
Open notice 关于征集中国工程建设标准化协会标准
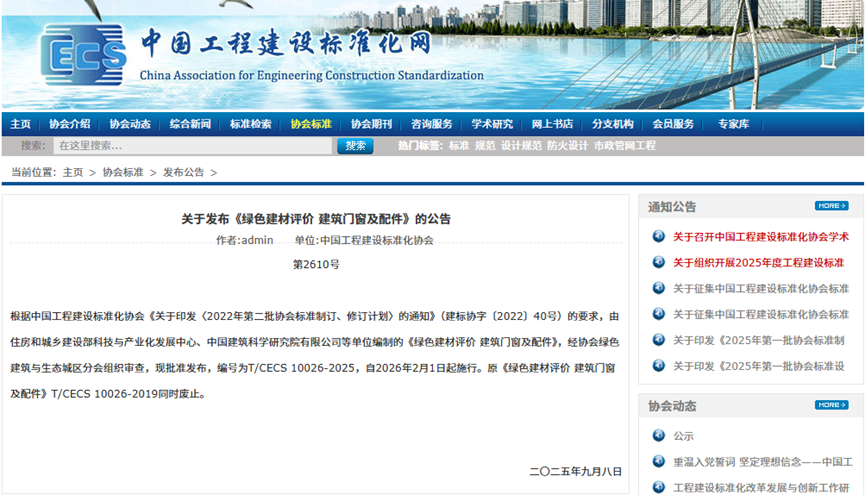(x=760, y=289)
